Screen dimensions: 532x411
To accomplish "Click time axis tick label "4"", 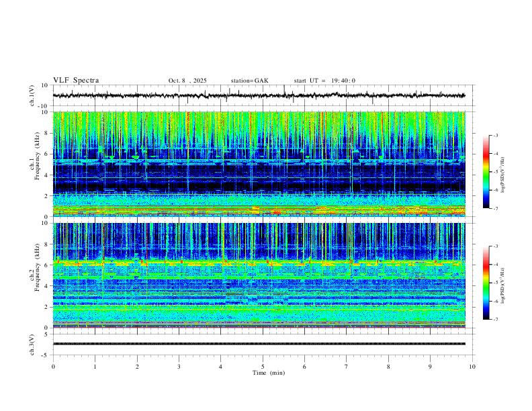I will click(x=220, y=367).
